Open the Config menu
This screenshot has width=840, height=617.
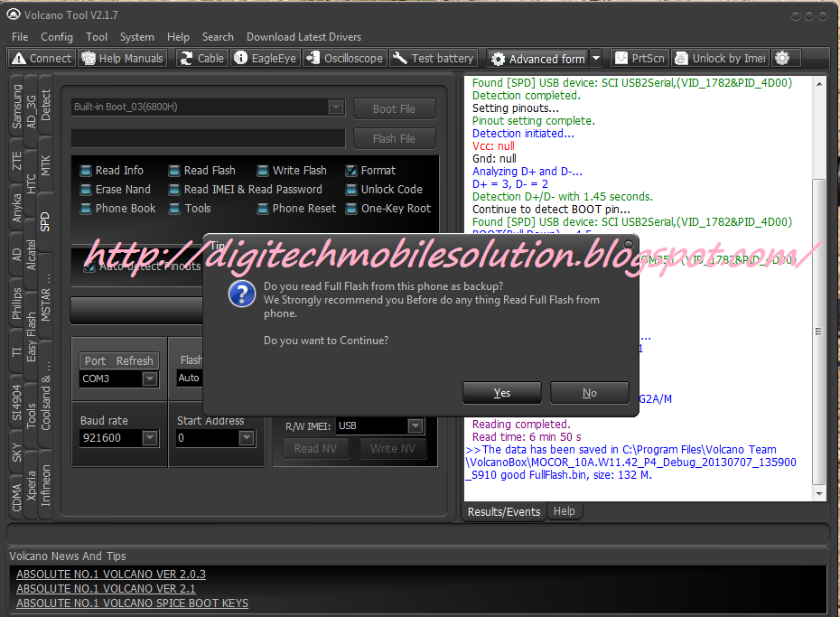click(57, 37)
